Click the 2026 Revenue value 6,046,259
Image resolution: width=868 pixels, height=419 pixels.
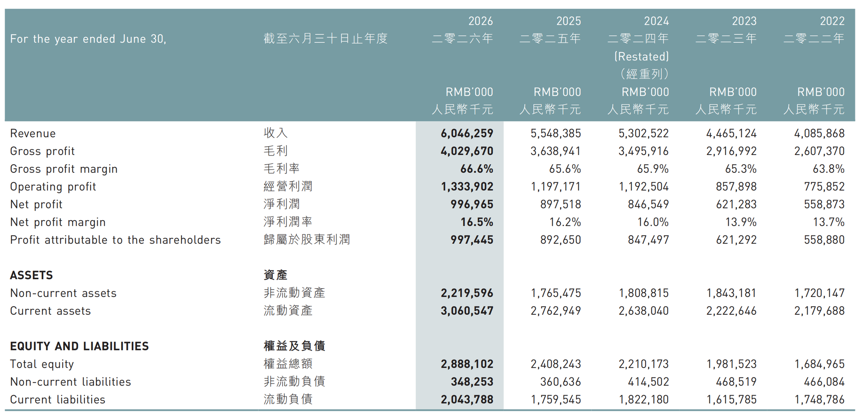point(467,133)
